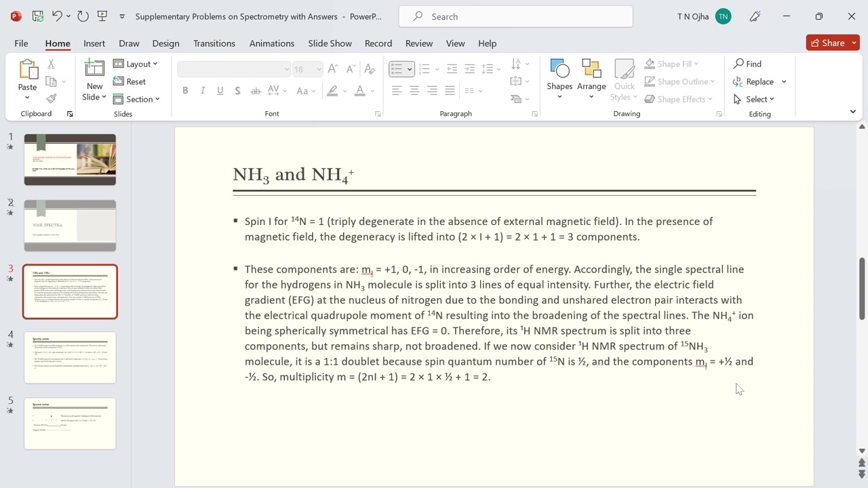Image resolution: width=868 pixels, height=488 pixels.
Task: Open Text Direction options
Action: (519, 64)
